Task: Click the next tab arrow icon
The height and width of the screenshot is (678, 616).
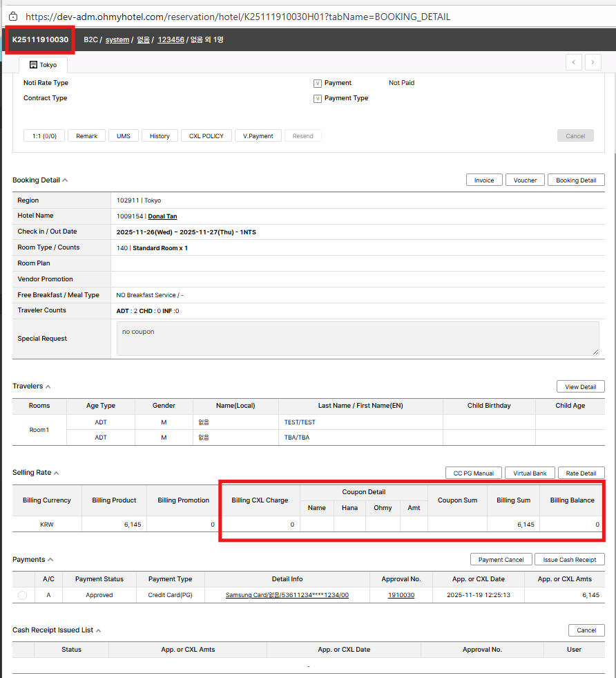Action: point(593,63)
